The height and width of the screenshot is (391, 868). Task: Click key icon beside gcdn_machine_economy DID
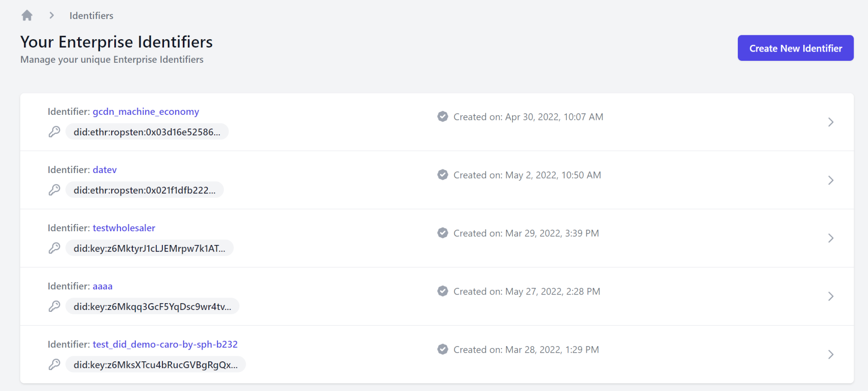(54, 132)
